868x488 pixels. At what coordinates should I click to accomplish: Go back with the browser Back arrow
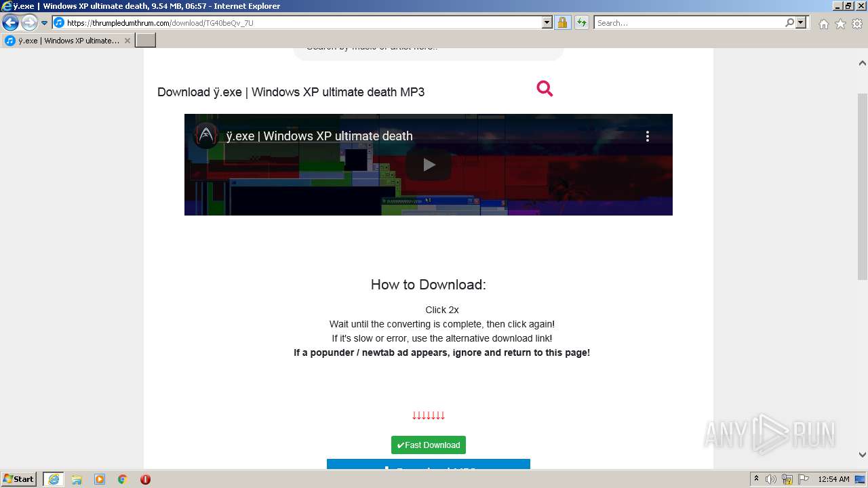[10, 23]
